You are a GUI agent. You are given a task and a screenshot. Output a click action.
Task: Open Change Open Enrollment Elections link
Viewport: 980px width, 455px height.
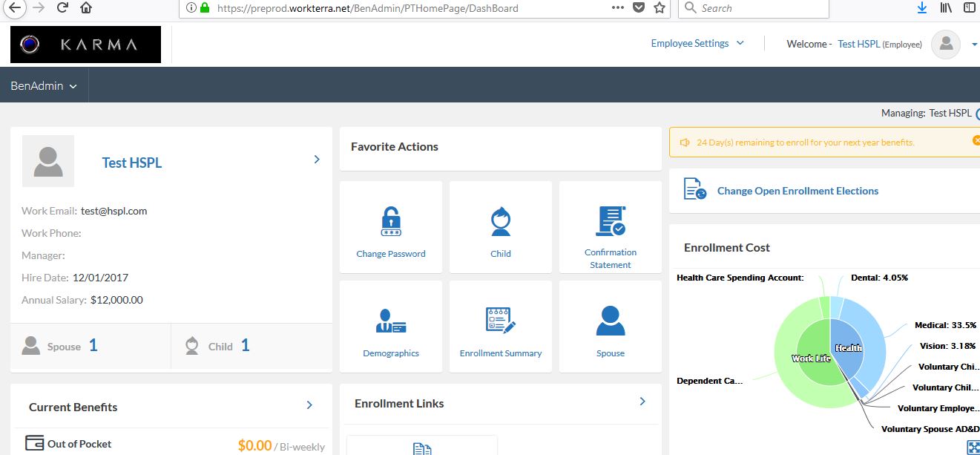coord(798,192)
